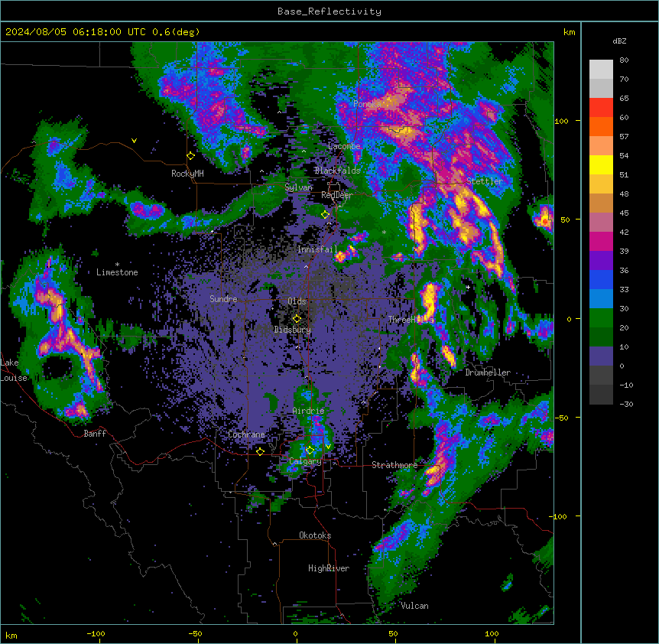Click the ThreeHills label
659x644 pixels.
411,320
